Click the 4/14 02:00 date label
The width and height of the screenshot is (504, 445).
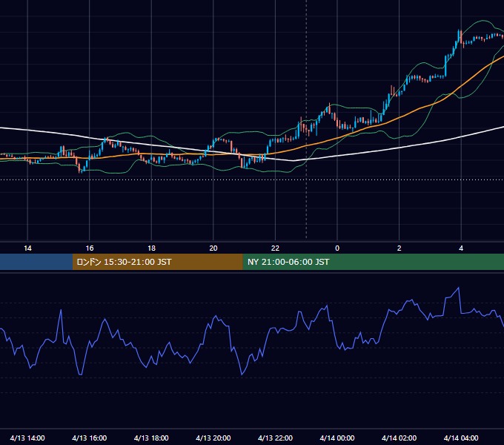coord(399,438)
